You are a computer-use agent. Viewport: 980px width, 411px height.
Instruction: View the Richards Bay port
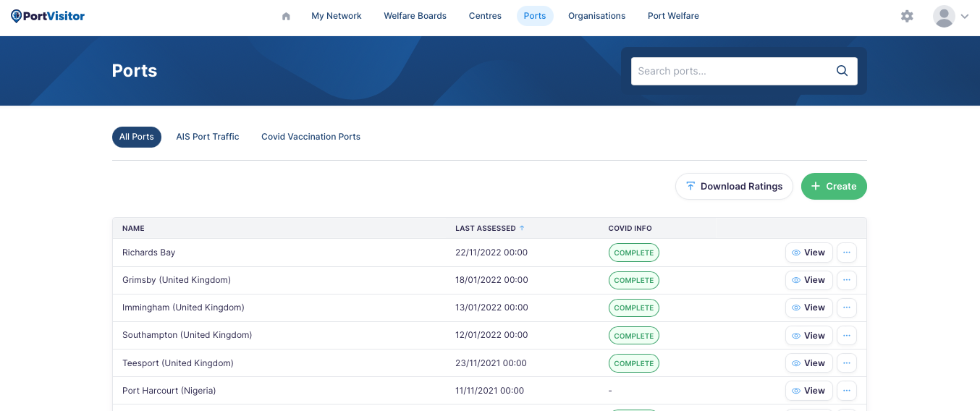pos(809,253)
